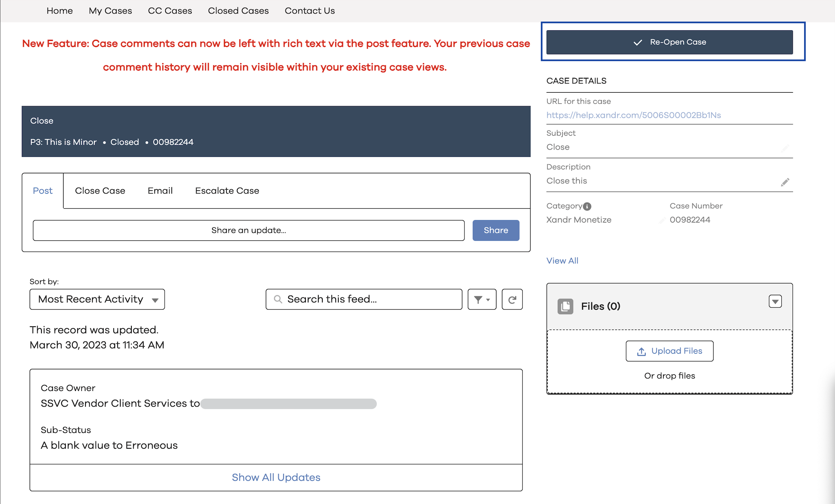Click the refresh icon in feed
Screen dimensions: 835x504
tap(511, 299)
